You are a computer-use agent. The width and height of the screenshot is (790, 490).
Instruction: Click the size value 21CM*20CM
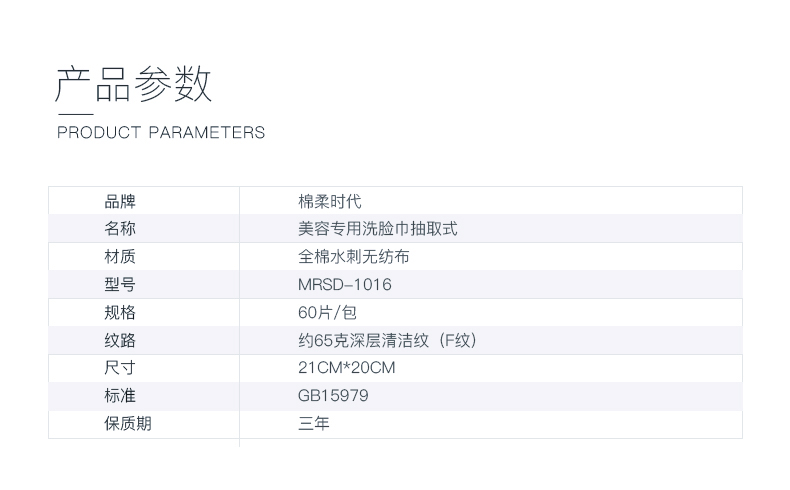click(346, 368)
